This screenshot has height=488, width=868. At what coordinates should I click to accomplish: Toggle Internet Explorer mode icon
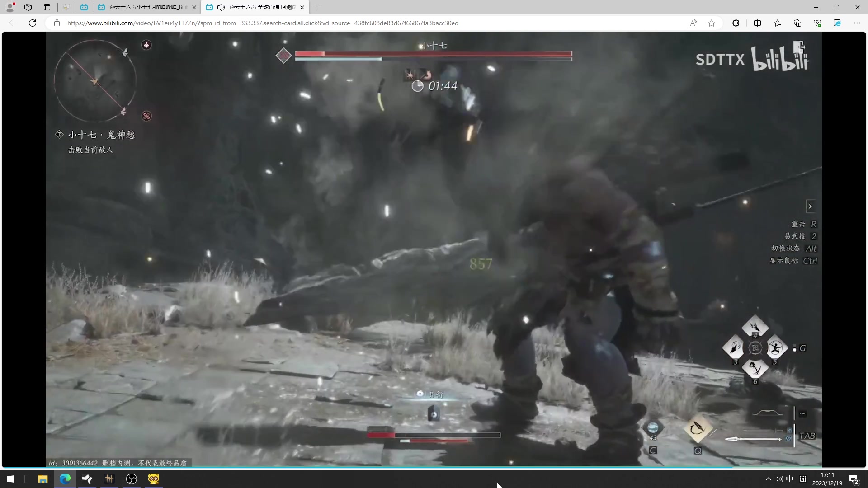[837, 23]
